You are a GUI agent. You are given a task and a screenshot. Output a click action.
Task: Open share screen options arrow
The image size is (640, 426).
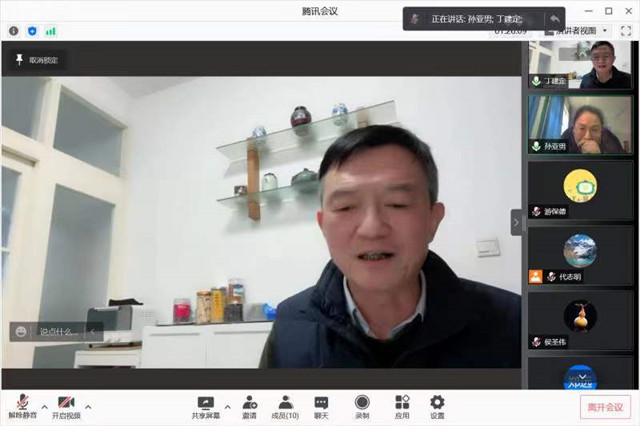(227, 407)
